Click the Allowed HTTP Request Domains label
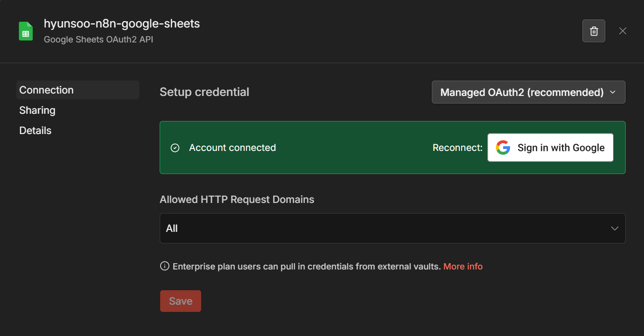 237,200
